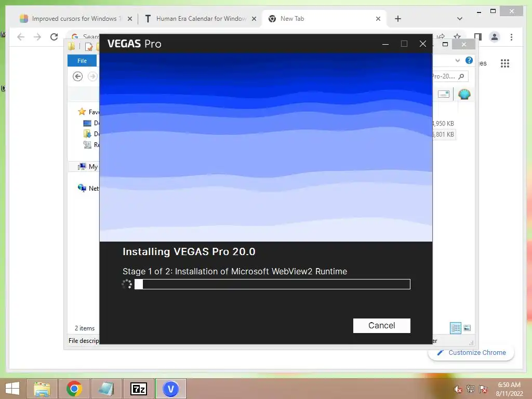Open a new Chrome tab
Screen dimensions: 532x399
click(x=398, y=19)
